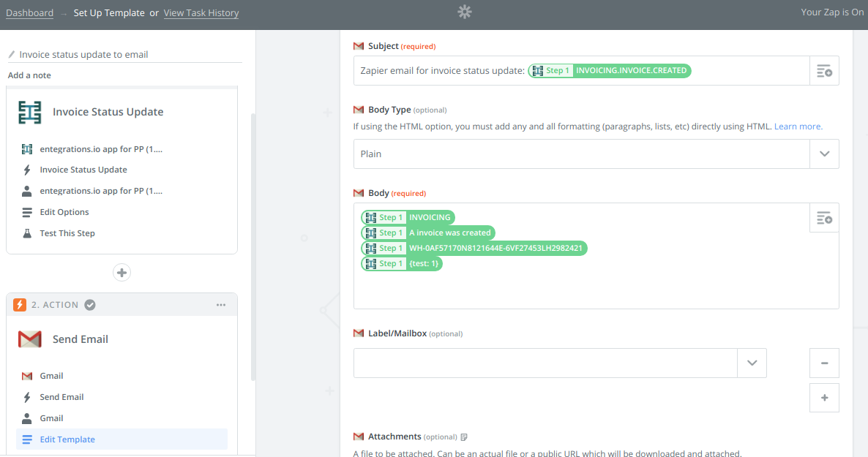Remove Label/Mailbox row with minus button
This screenshot has width=868, height=457.
pyautogui.click(x=824, y=363)
